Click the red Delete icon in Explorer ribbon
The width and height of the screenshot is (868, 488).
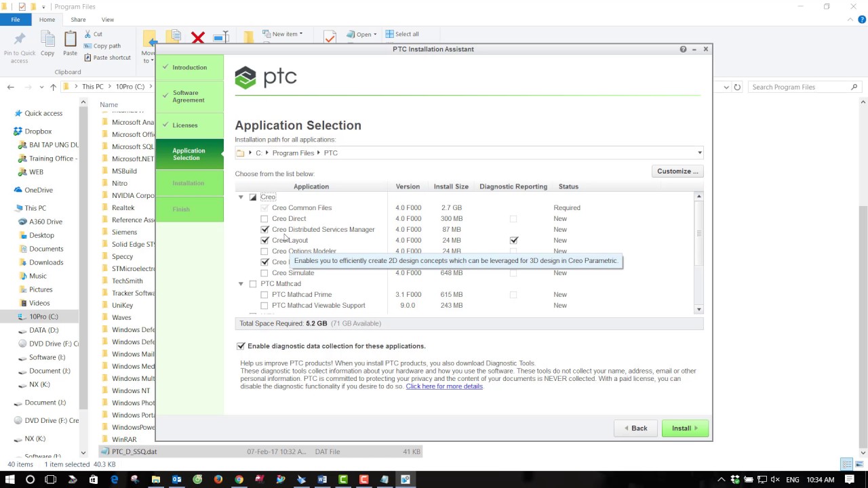coord(198,38)
